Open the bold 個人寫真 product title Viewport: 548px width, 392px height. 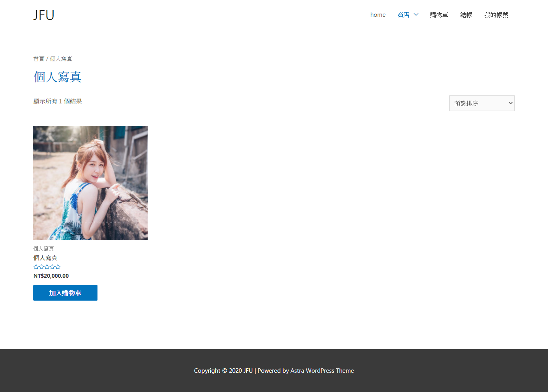[x=45, y=258]
